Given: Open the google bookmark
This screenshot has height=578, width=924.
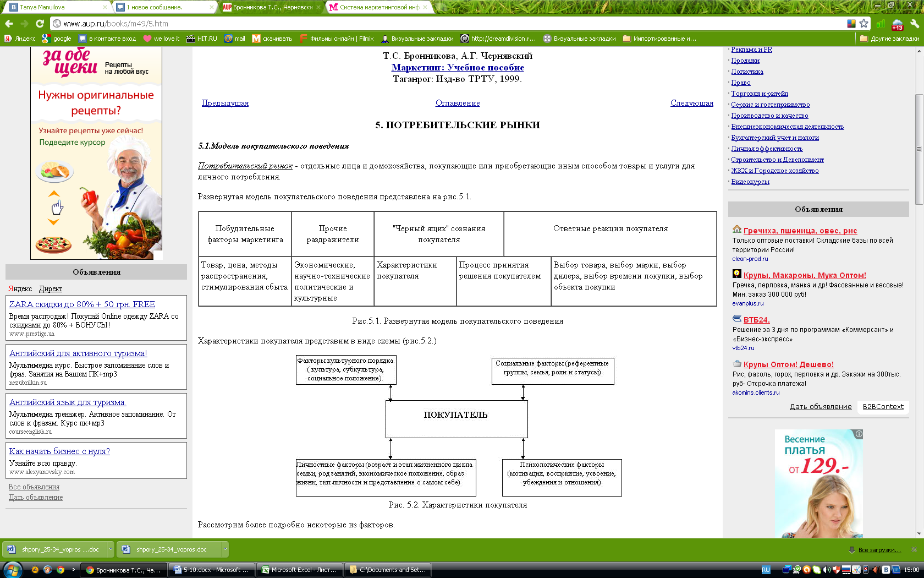Looking at the screenshot, I should [x=57, y=39].
